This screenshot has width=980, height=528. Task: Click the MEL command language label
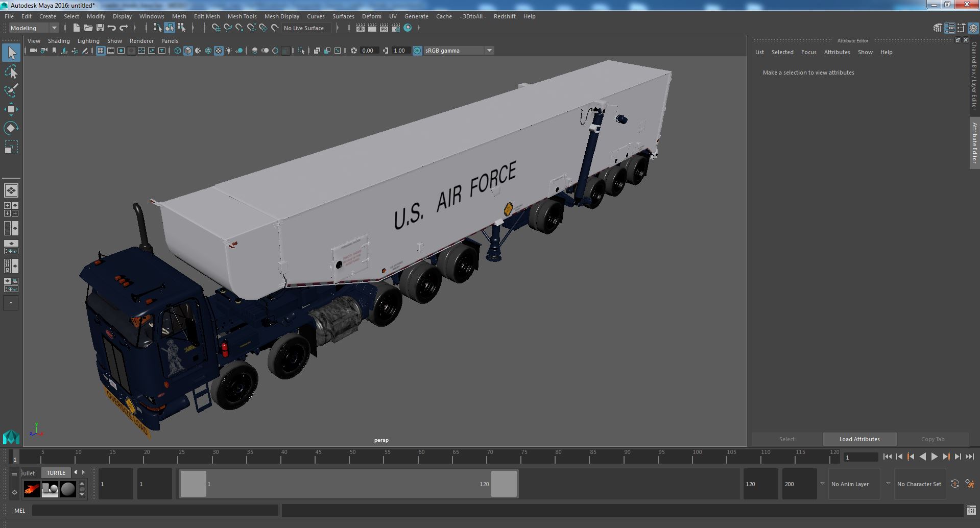pos(19,511)
